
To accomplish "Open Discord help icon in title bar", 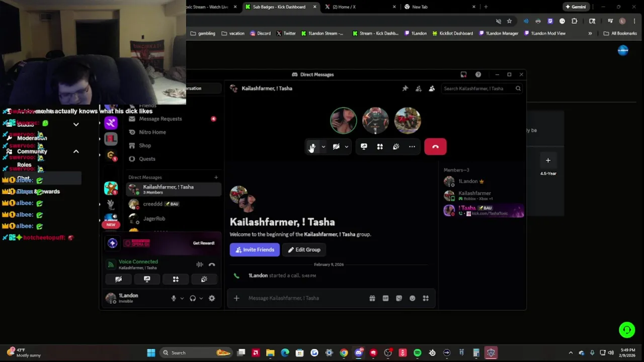I will pyautogui.click(x=478, y=74).
